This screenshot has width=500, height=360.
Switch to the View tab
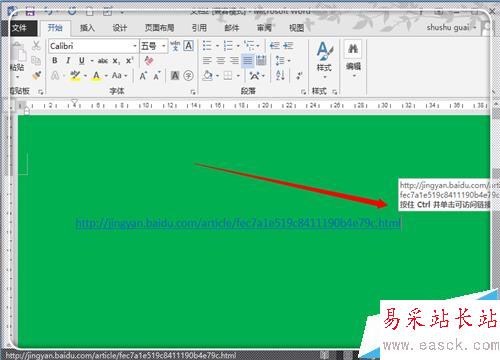(296, 28)
